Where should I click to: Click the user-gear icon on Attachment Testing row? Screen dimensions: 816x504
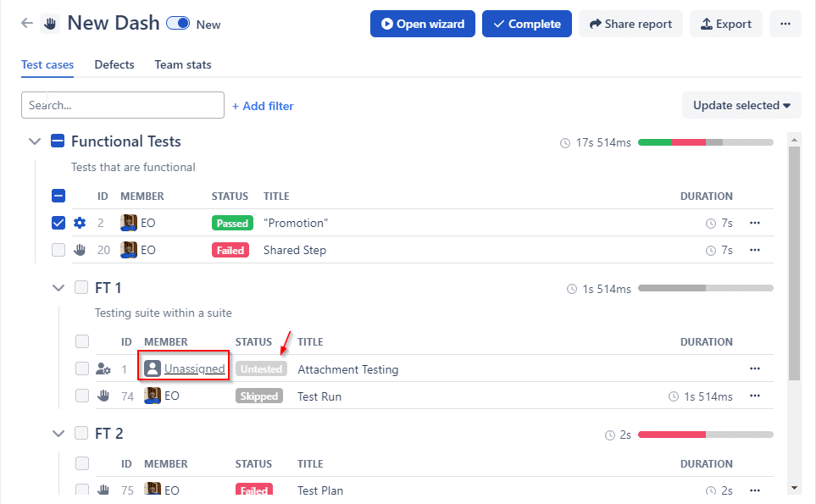coord(103,369)
